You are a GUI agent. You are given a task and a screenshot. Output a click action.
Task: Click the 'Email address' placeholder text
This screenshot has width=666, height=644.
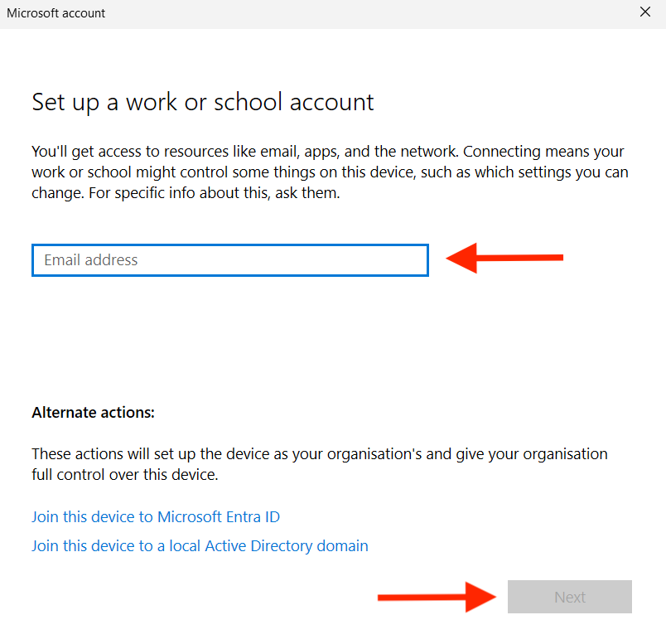[91, 259]
